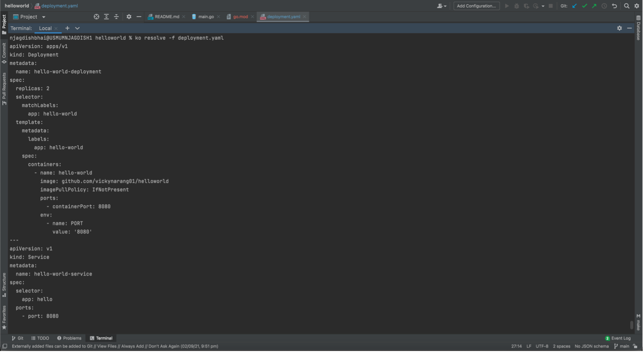Open the make tool window stripe

[639, 322]
